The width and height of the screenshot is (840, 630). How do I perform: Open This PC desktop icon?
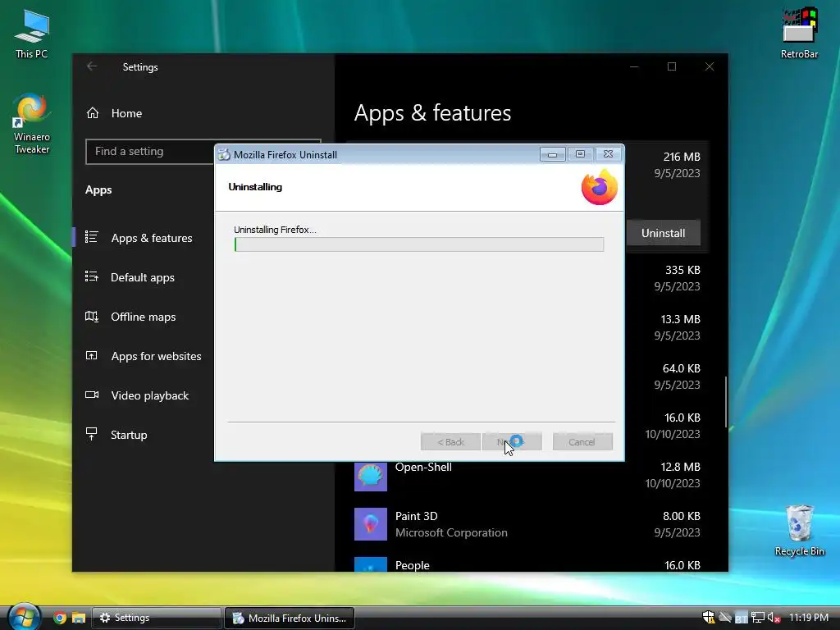[x=32, y=34]
